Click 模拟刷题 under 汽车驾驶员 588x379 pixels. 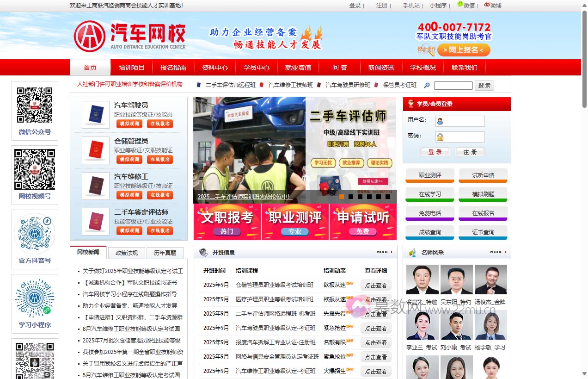click(x=129, y=124)
